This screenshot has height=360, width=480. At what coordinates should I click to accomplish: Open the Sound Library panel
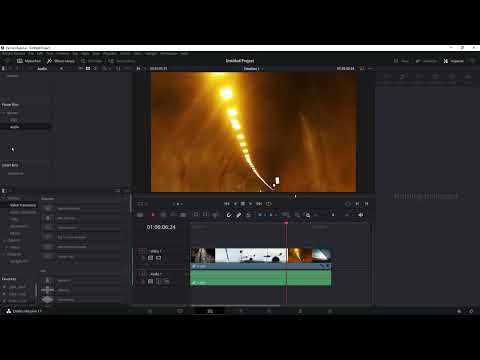click(122, 61)
